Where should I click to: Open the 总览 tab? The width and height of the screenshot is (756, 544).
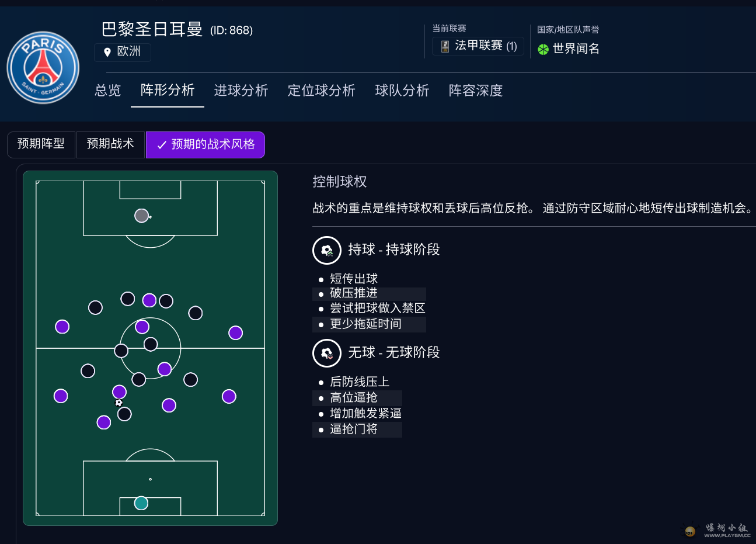coord(108,91)
